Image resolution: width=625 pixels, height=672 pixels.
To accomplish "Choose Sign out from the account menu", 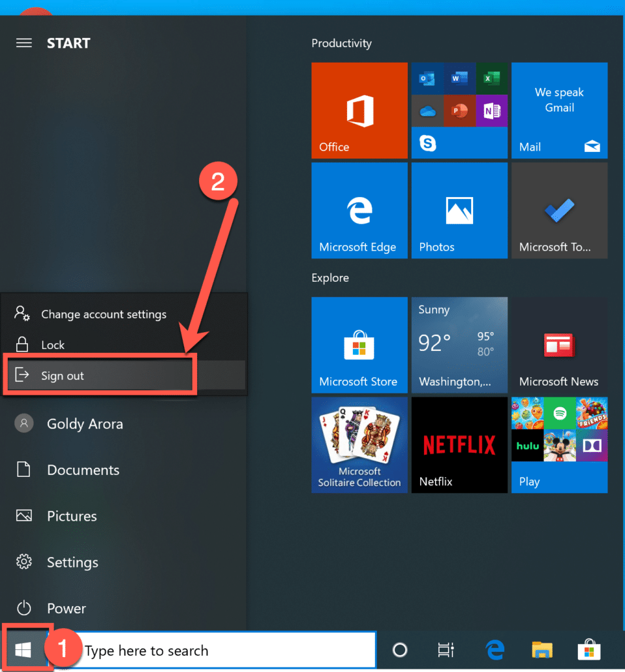I will click(x=125, y=375).
